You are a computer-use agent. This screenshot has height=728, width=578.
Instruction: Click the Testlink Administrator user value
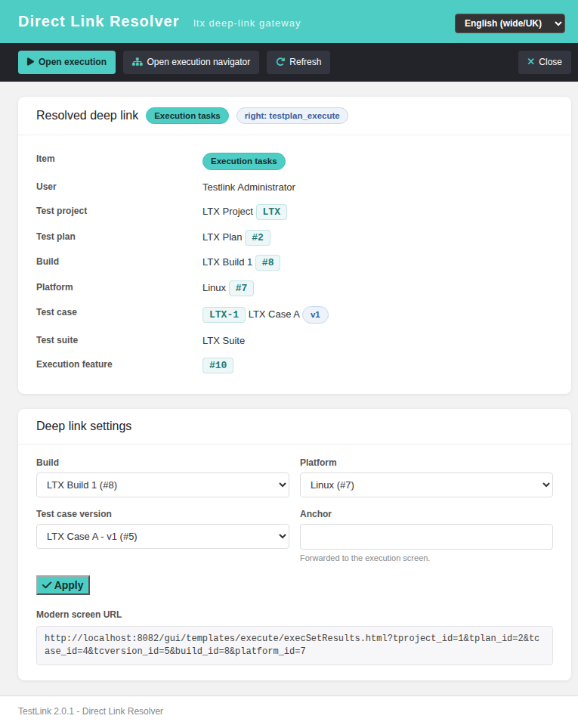[249, 187]
